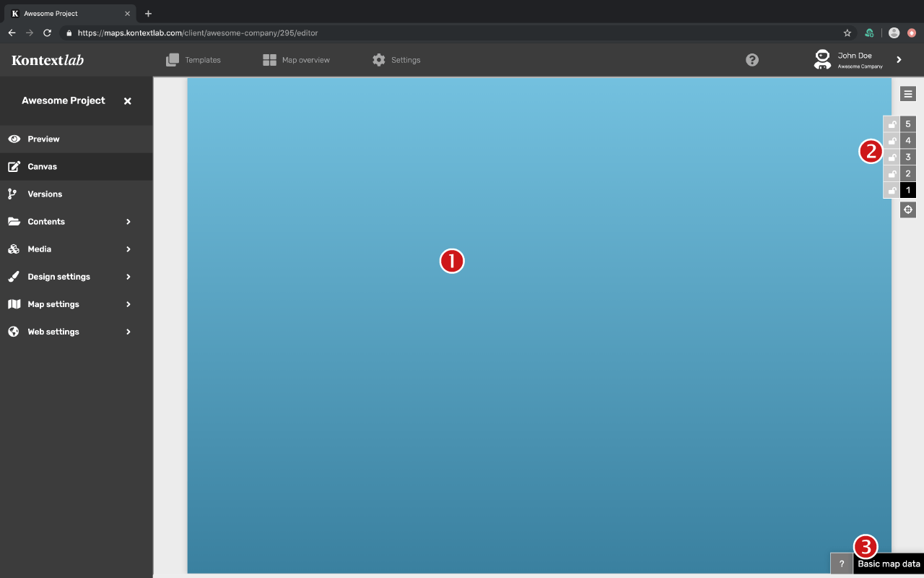Toggle the lock for layer 1

point(892,191)
